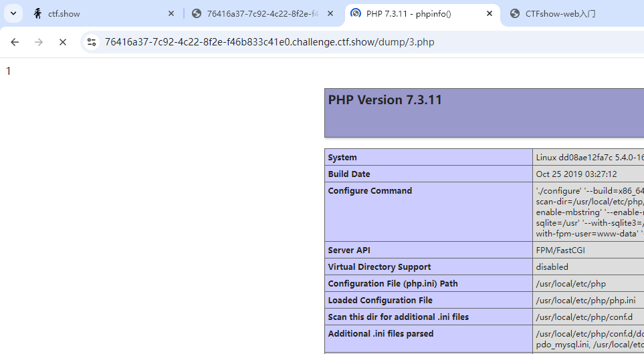This screenshot has height=354, width=644.
Task: Select the Loaded Configuration File row label
Action: coord(380,301)
